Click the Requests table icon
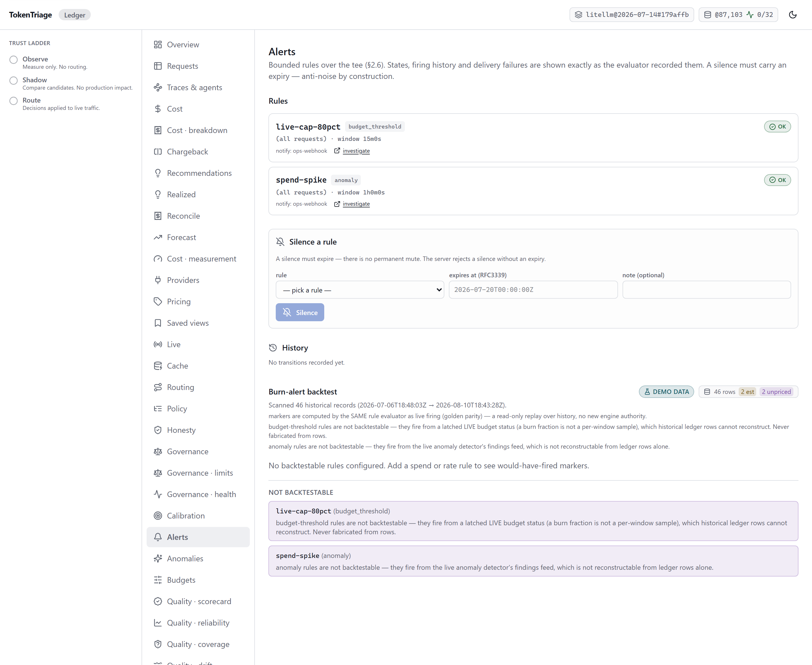Viewport: 812px width, 665px height. (x=158, y=66)
